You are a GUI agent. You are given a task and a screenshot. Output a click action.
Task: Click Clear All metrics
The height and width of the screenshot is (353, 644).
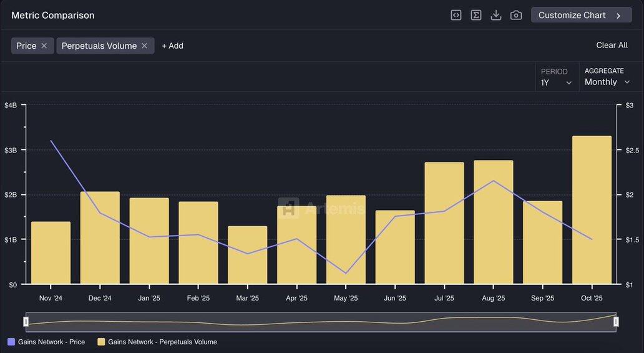click(x=612, y=45)
